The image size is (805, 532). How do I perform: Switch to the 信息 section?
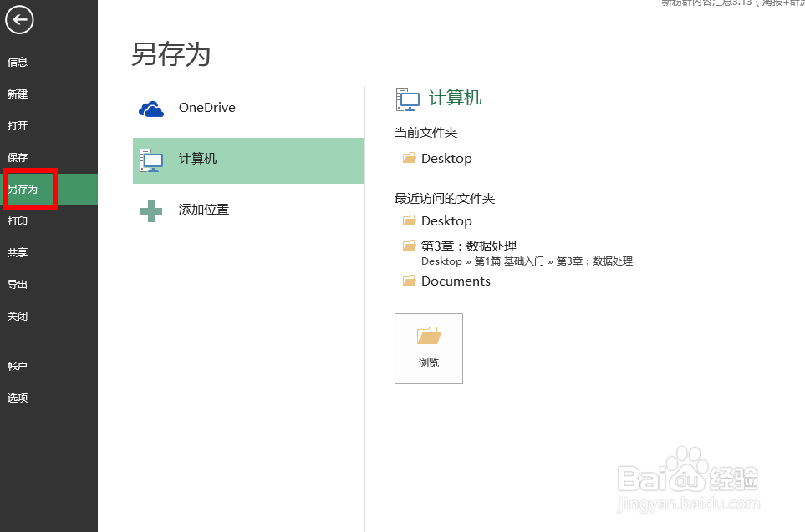pos(18,62)
